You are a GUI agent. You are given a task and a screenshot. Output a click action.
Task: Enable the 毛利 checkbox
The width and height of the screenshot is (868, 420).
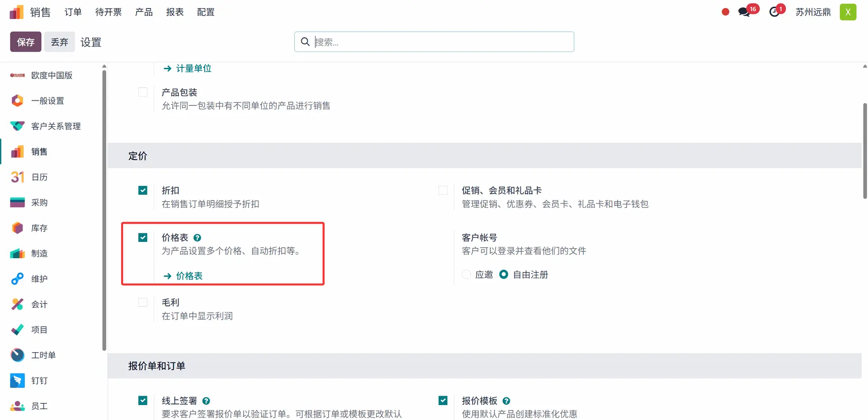[x=143, y=302]
